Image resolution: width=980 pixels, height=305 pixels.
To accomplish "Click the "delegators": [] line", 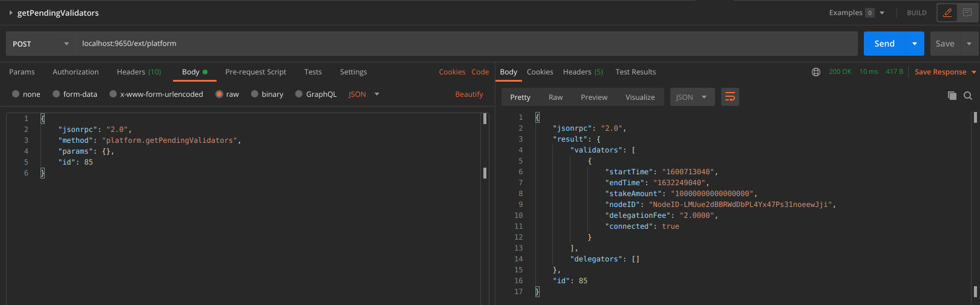I will pyautogui.click(x=605, y=259).
